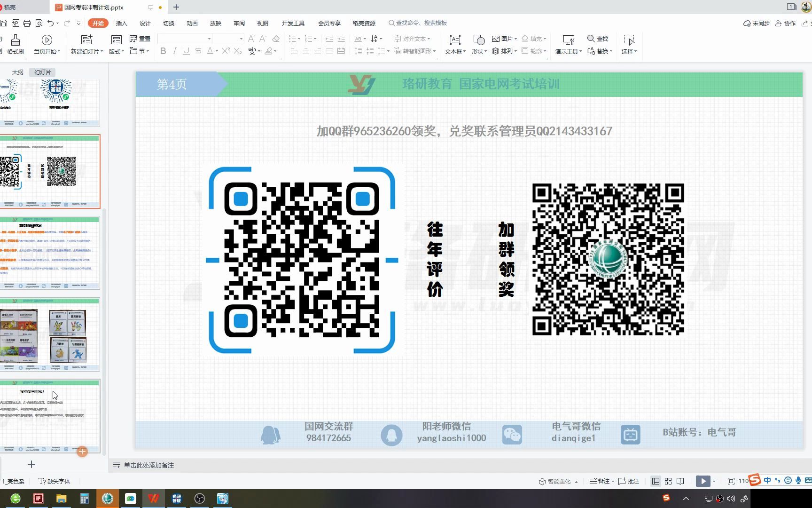Open the Review (审阅) ribbon tab
This screenshot has width=812, height=508.
coord(239,23)
